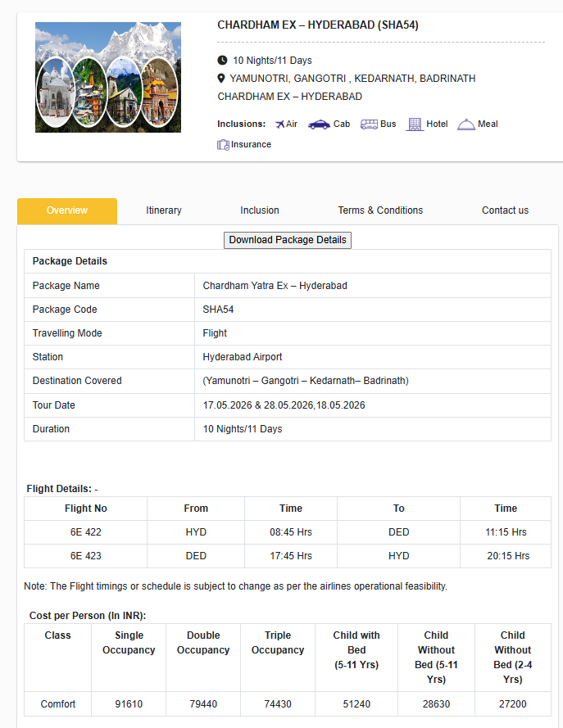Click the Cab car icon
The width and height of the screenshot is (563, 728).
(319, 124)
